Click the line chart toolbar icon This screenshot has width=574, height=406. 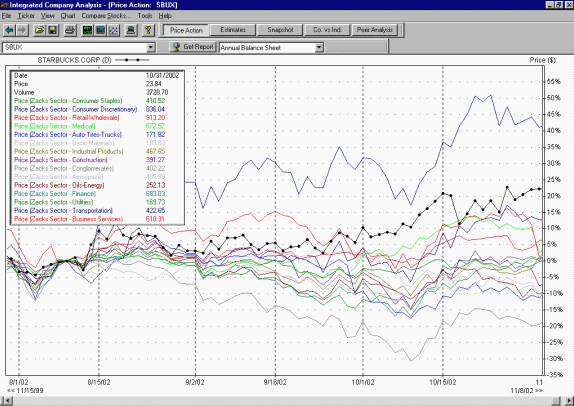tap(113, 30)
